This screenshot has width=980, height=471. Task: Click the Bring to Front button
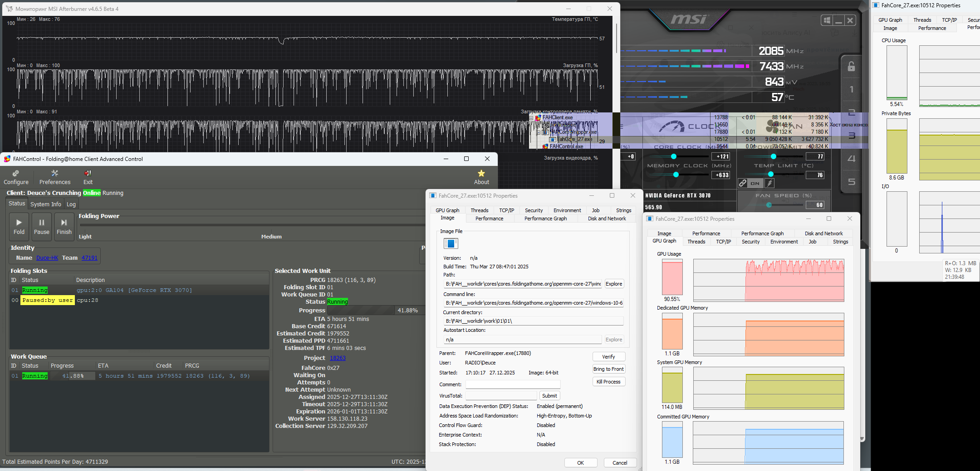point(609,369)
